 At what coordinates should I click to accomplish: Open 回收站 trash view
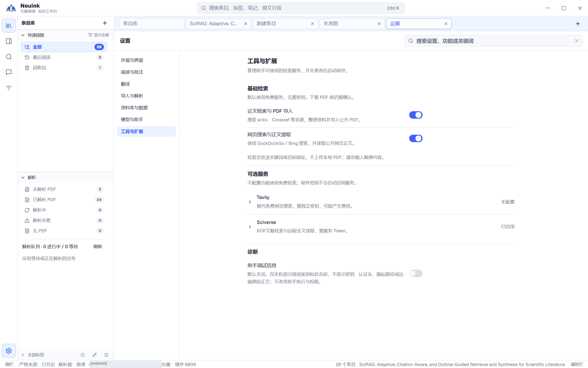pos(64,68)
